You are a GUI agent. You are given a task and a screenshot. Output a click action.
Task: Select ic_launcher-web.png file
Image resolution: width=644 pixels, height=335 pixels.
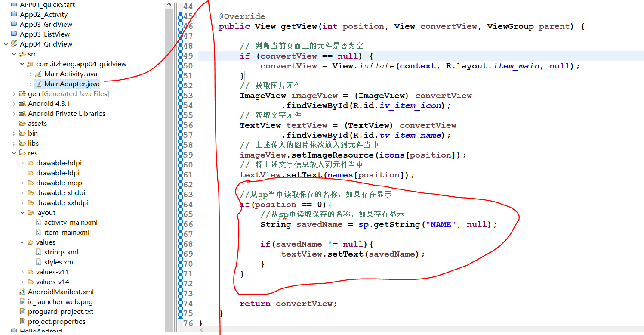tap(60, 302)
